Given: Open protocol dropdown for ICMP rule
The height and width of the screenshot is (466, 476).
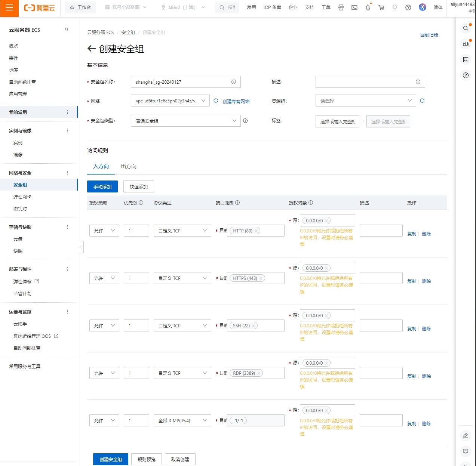Looking at the screenshot, I should (x=182, y=420).
